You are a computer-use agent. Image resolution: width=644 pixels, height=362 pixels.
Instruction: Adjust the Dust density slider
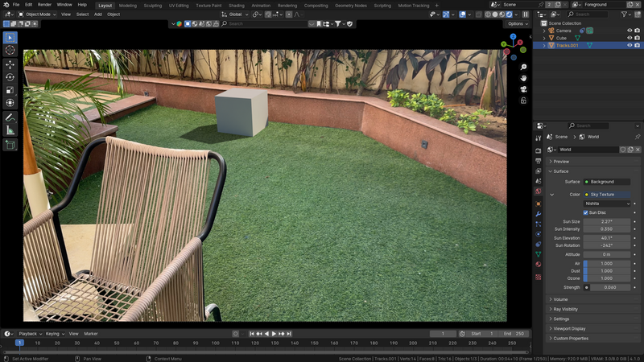click(608, 271)
